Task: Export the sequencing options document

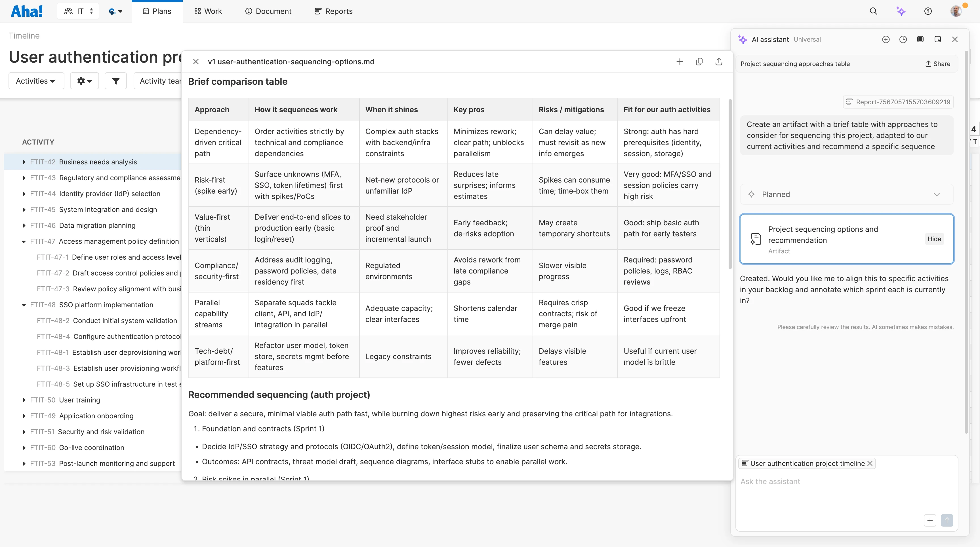Action: click(x=719, y=61)
